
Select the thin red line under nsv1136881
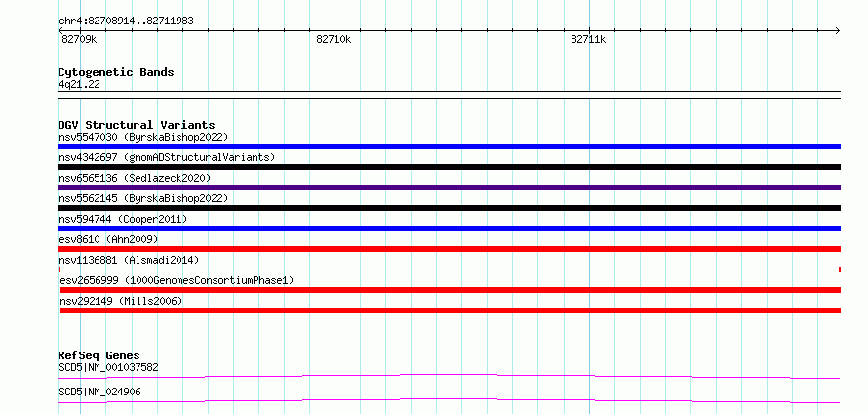tap(450, 269)
